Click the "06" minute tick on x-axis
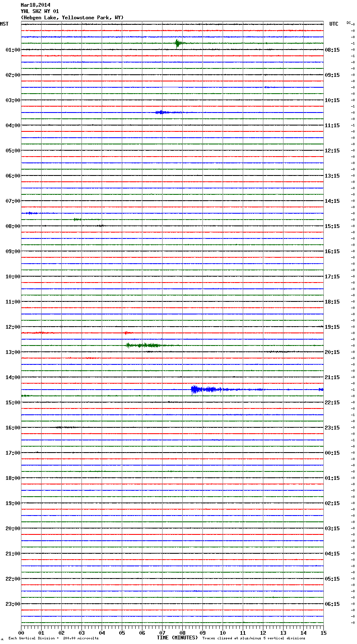Screen dimensions: 357x644 tap(142, 633)
